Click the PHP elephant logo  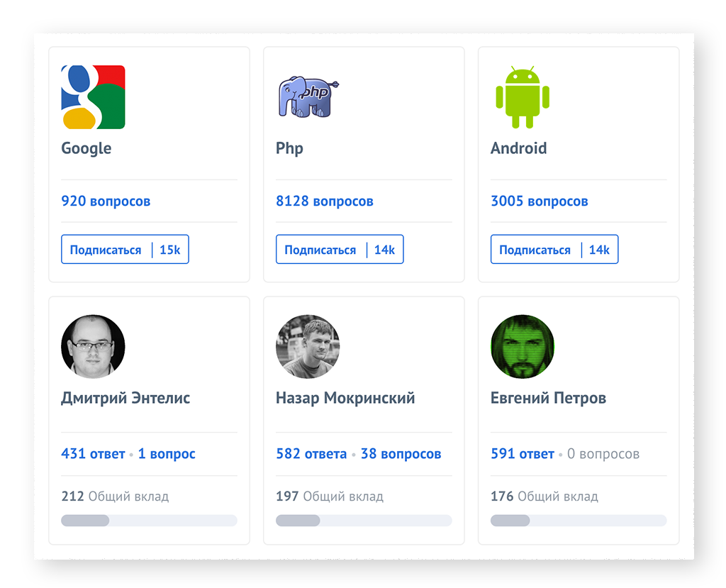pyautogui.click(x=308, y=97)
